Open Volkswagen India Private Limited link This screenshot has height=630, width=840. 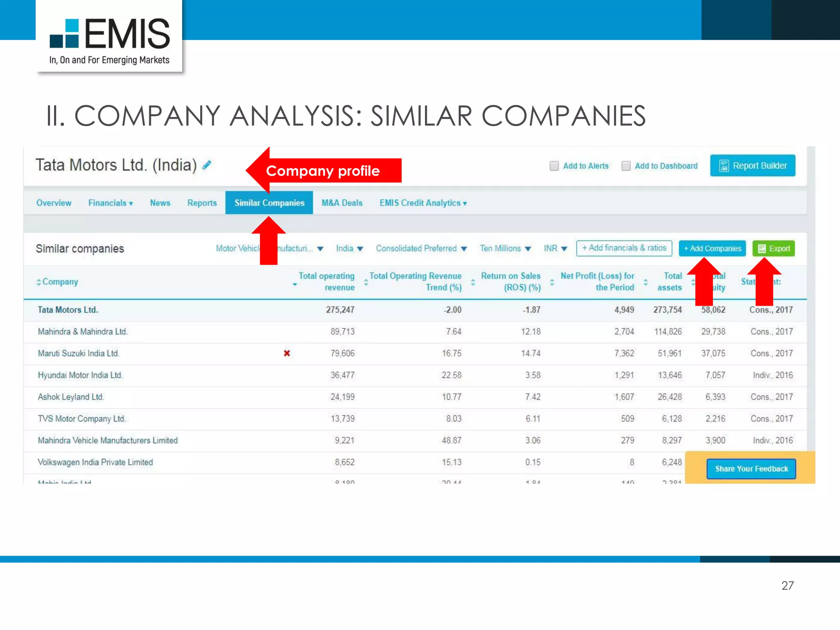click(x=95, y=462)
